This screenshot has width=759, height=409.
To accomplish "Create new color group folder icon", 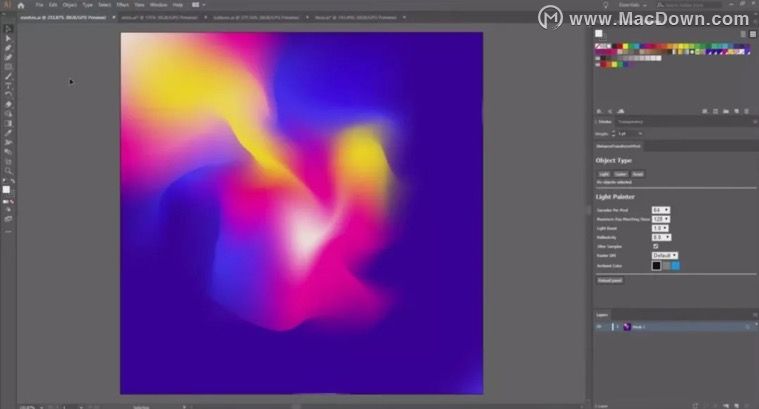I will (726, 111).
